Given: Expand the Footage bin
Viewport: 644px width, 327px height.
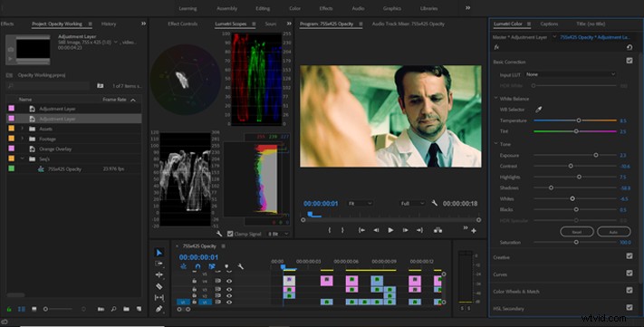Looking at the screenshot, I should pyautogui.click(x=22, y=139).
